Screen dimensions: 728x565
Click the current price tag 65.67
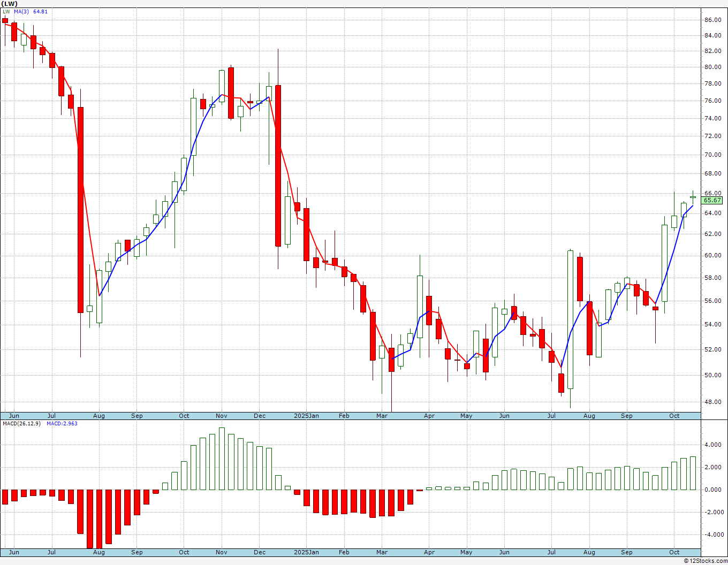click(712, 200)
